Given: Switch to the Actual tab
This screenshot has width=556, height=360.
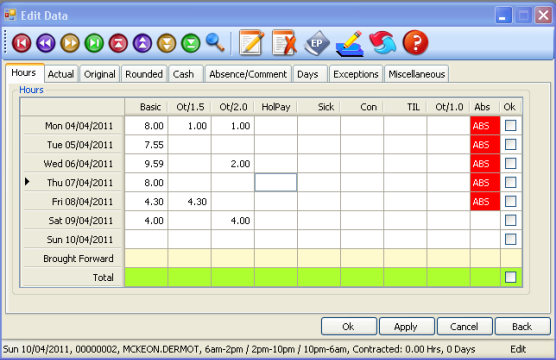Looking at the screenshot, I should (x=61, y=74).
